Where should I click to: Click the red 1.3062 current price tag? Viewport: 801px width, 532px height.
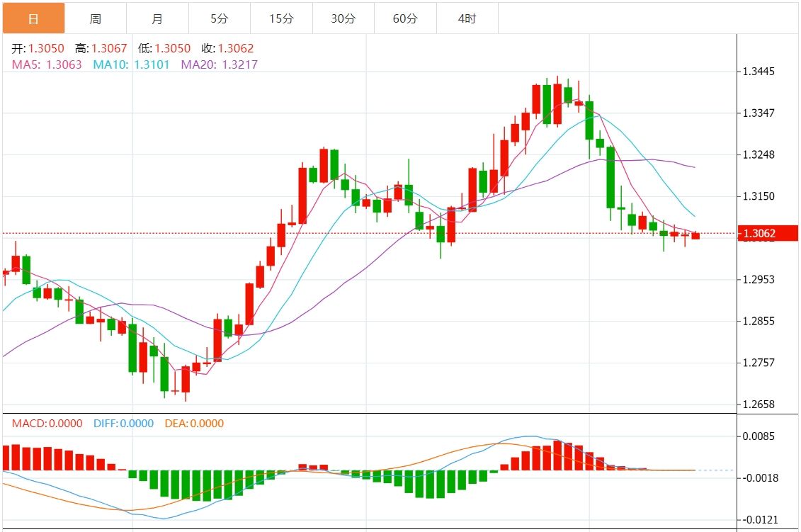(x=768, y=233)
